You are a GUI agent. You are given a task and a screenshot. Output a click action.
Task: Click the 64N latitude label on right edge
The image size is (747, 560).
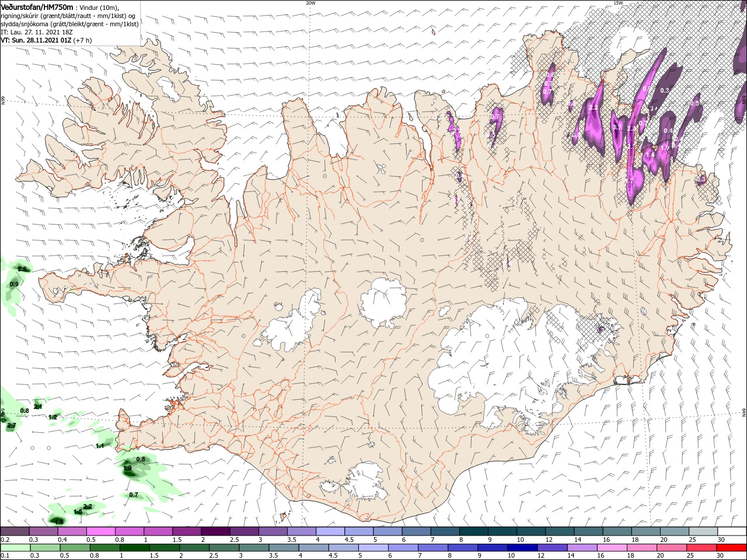(x=744, y=411)
